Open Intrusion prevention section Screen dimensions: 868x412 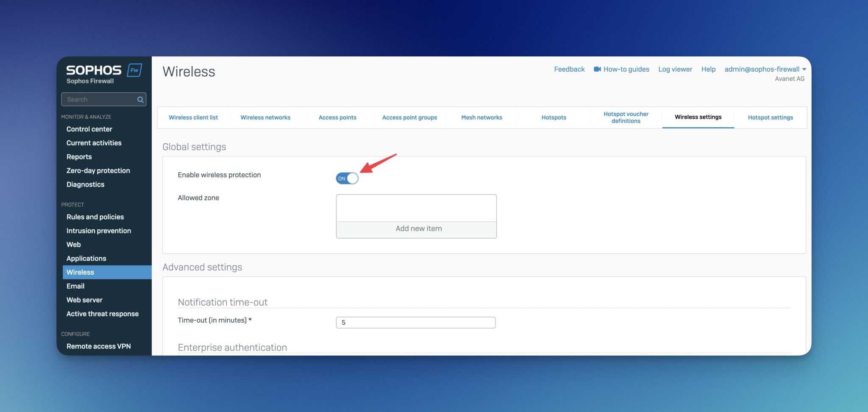click(x=98, y=231)
